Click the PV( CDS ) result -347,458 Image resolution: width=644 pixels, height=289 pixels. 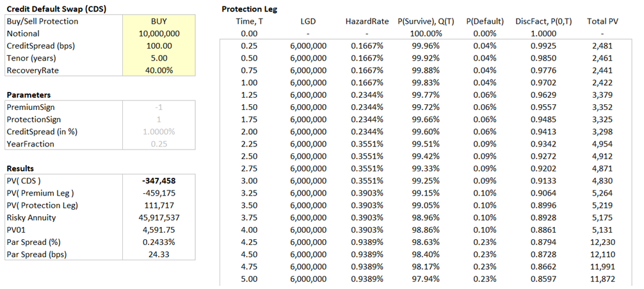coord(159,181)
